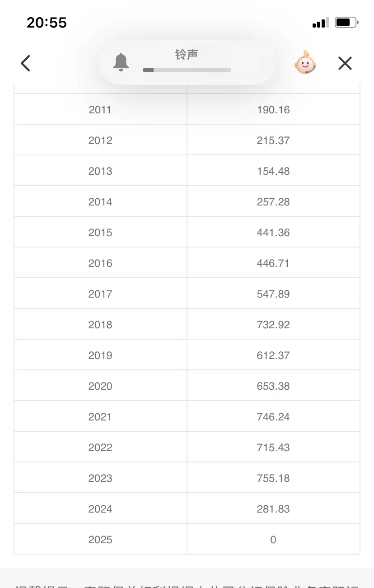Tap the ringer volume slider bar
The image size is (374, 588).
tap(187, 70)
